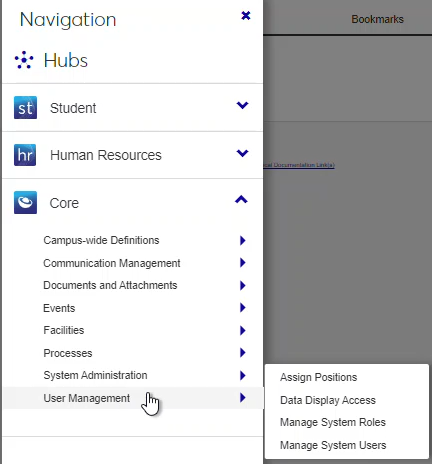The image size is (432, 464).
Task: Open Events submenu arrow
Action: [243, 308]
